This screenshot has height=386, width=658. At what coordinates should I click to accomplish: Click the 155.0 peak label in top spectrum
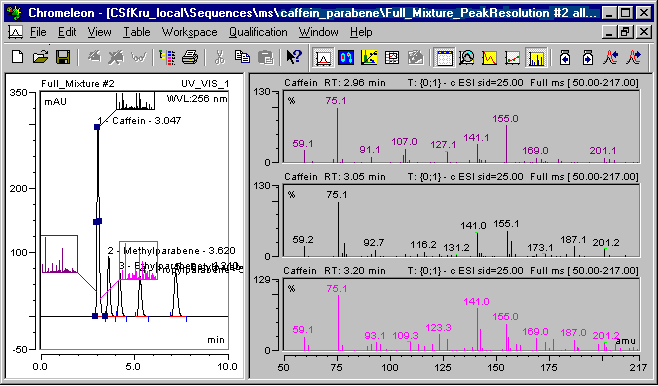point(505,119)
